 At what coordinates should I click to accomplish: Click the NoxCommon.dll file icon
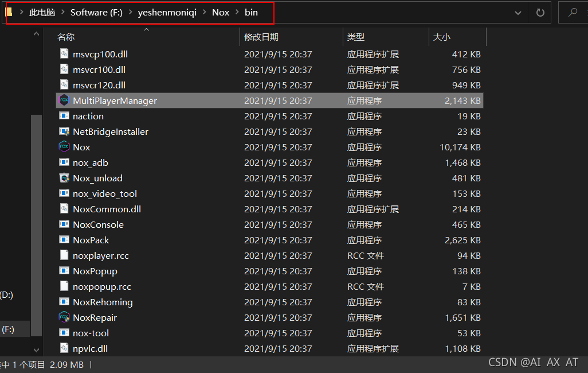(x=64, y=208)
